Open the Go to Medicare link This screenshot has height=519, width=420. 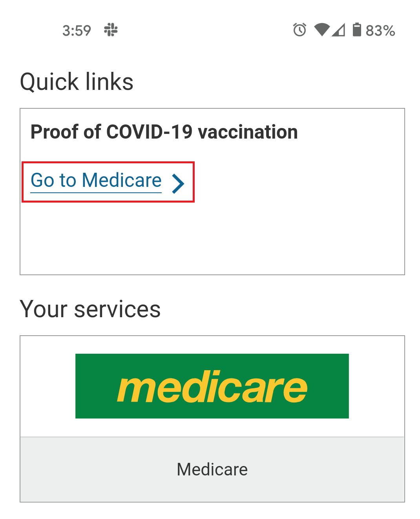(x=96, y=181)
